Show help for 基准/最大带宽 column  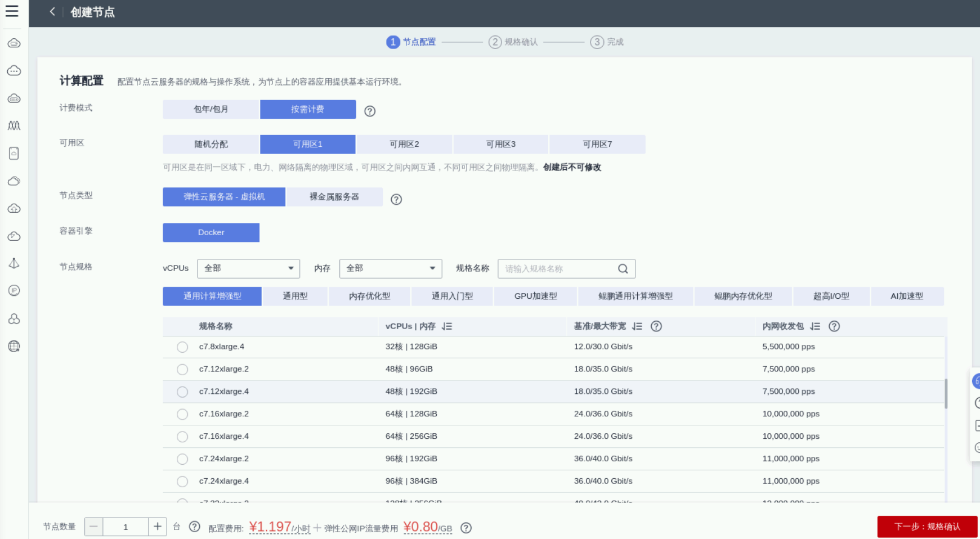(656, 326)
